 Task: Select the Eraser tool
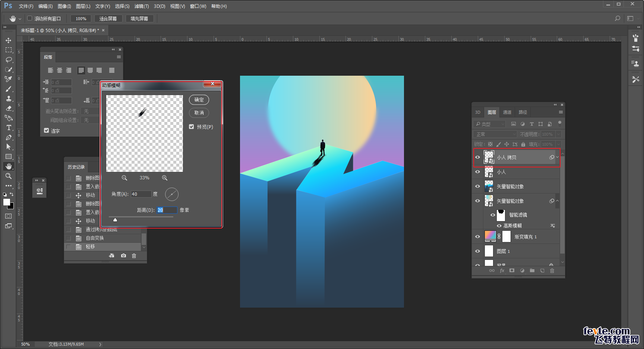click(x=9, y=108)
